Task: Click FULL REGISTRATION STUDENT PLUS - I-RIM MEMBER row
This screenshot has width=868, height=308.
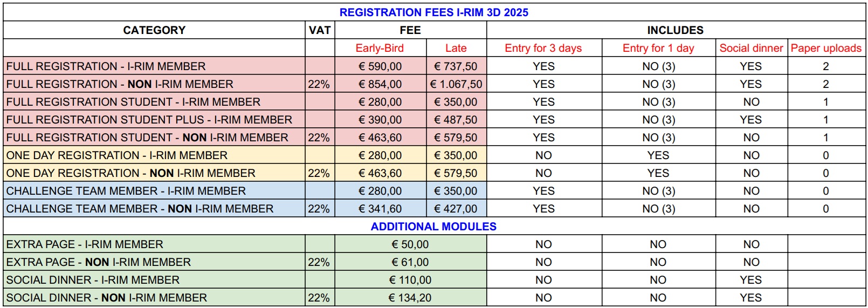Action: tap(149, 120)
